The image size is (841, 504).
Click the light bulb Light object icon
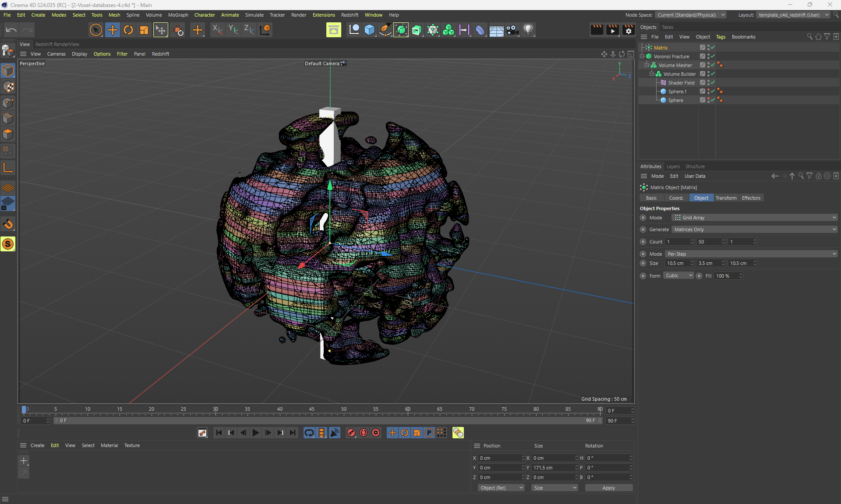coord(528,30)
